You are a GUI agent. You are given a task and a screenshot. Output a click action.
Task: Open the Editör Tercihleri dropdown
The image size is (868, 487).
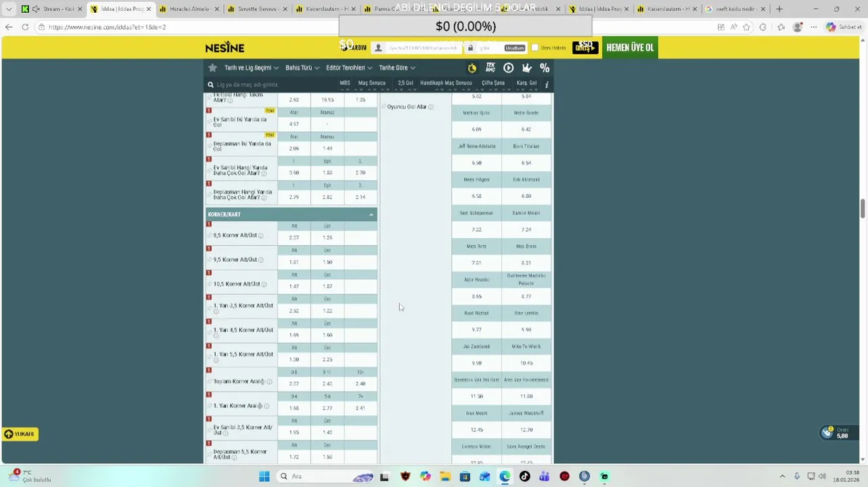pos(349,68)
